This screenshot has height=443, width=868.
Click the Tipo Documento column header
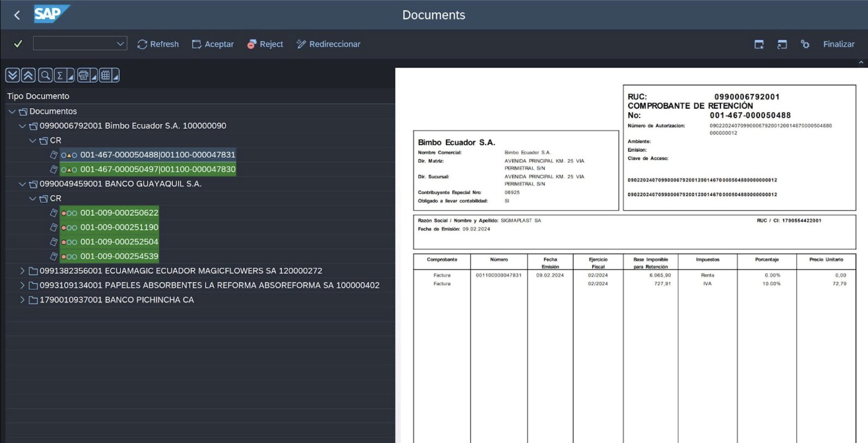point(38,96)
